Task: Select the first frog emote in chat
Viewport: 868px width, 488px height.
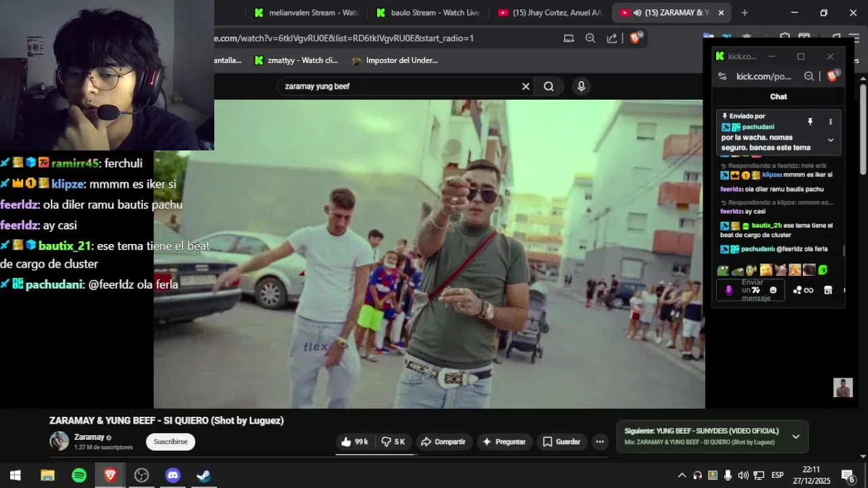Action: pyautogui.click(x=723, y=270)
